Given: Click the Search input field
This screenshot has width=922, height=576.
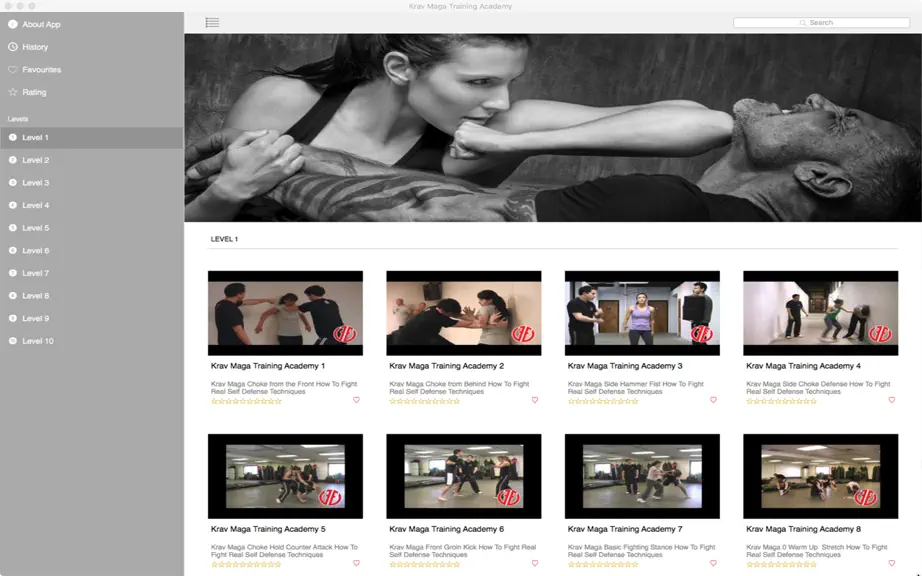Looking at the screenshot, I should coord(821,22).
